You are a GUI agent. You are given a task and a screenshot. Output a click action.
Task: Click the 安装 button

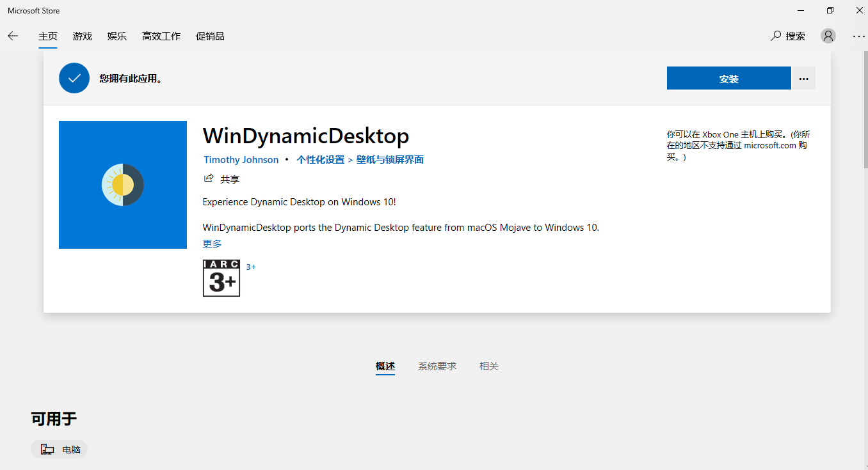pos(728,77)
